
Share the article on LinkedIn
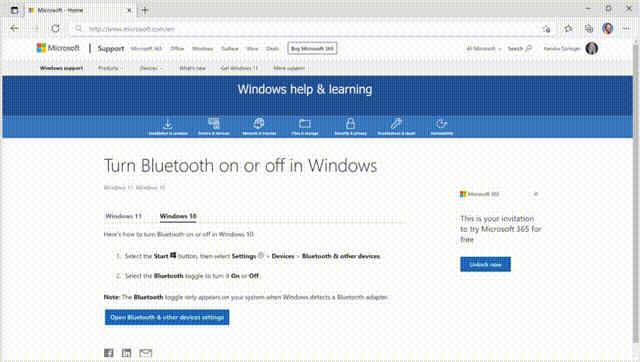(x=127, y=353)
